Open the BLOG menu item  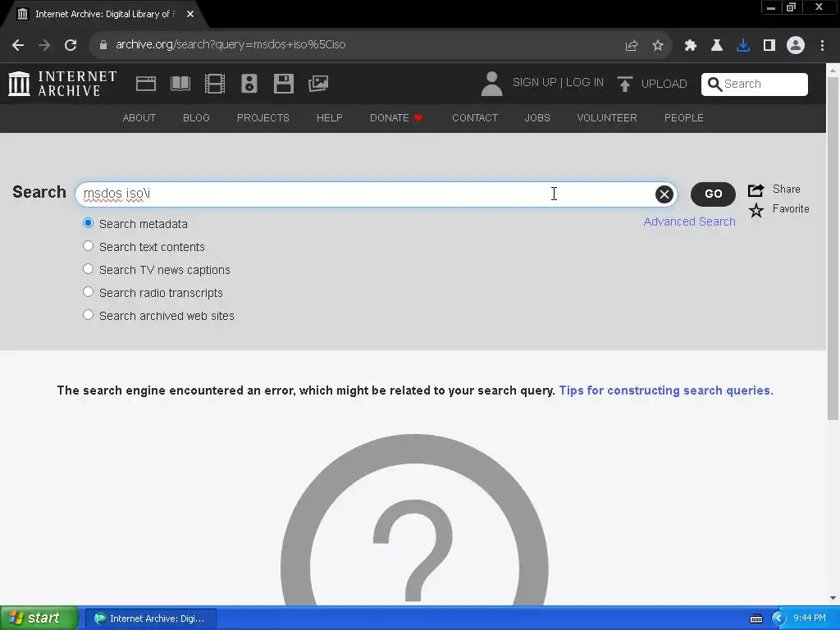[x=196, y=118]
